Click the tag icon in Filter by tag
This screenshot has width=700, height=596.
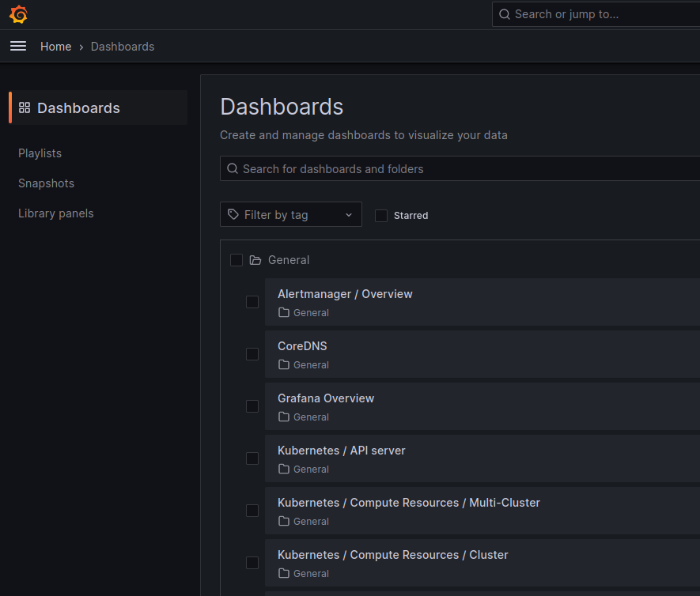[x=233, y=215]
